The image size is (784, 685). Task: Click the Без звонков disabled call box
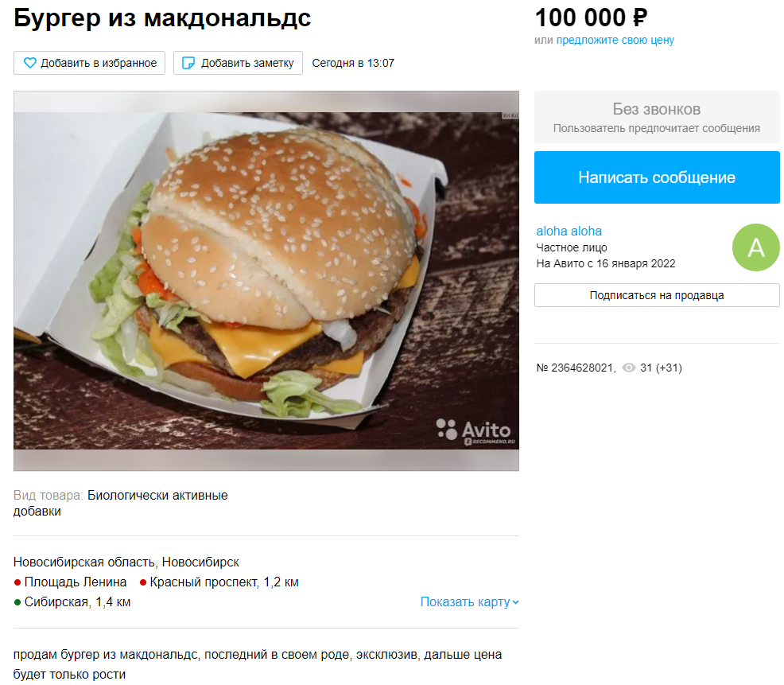[657, 117]
